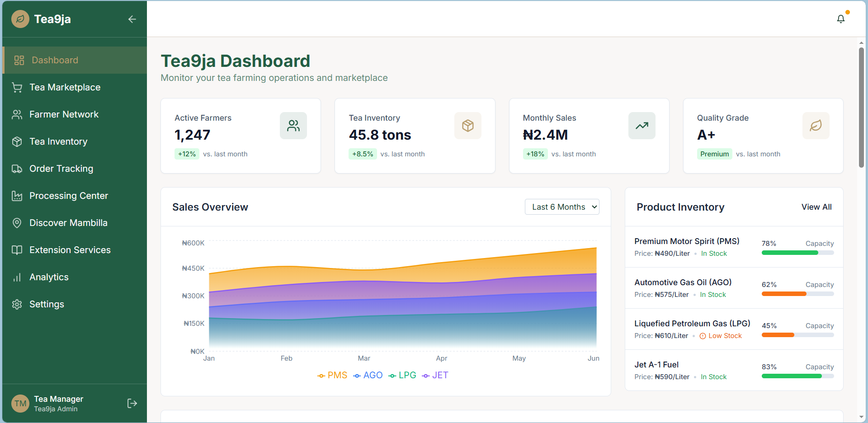Click the Monthly Sales trending-up icon
Viewport: 868px width, 423px height.
(x=642, y=126)
